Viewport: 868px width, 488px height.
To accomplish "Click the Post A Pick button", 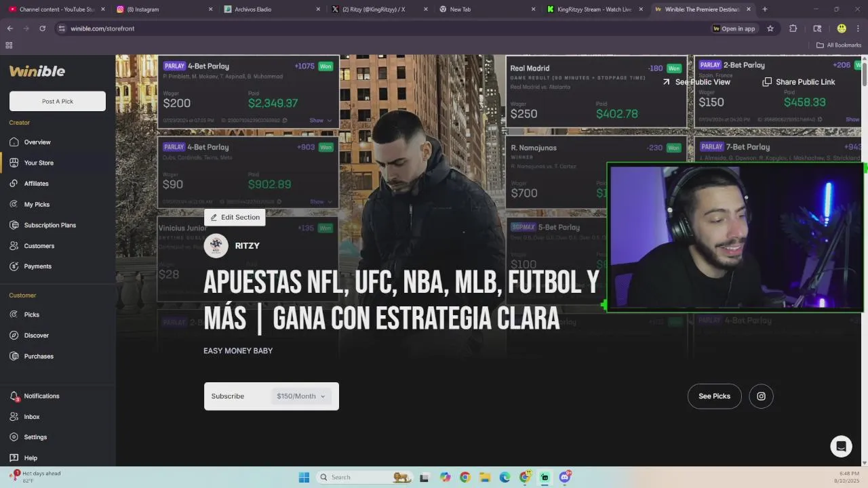I will tap(58, 101).
